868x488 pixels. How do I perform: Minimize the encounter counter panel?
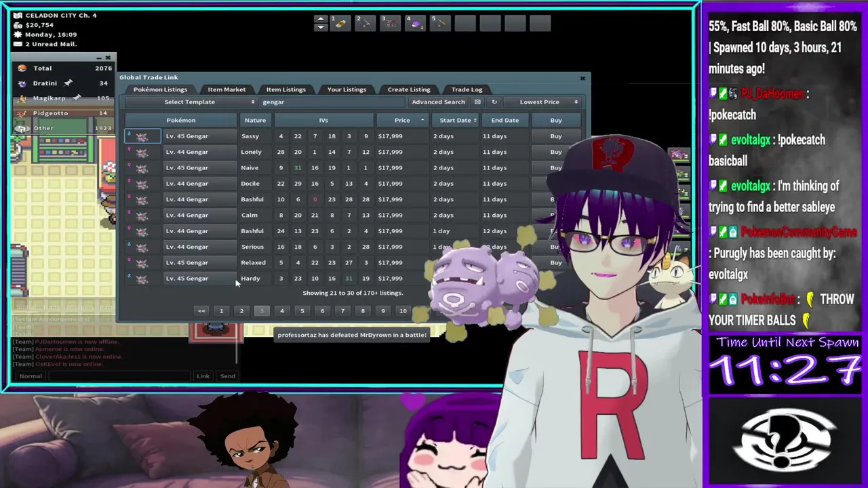coord(98,58)
